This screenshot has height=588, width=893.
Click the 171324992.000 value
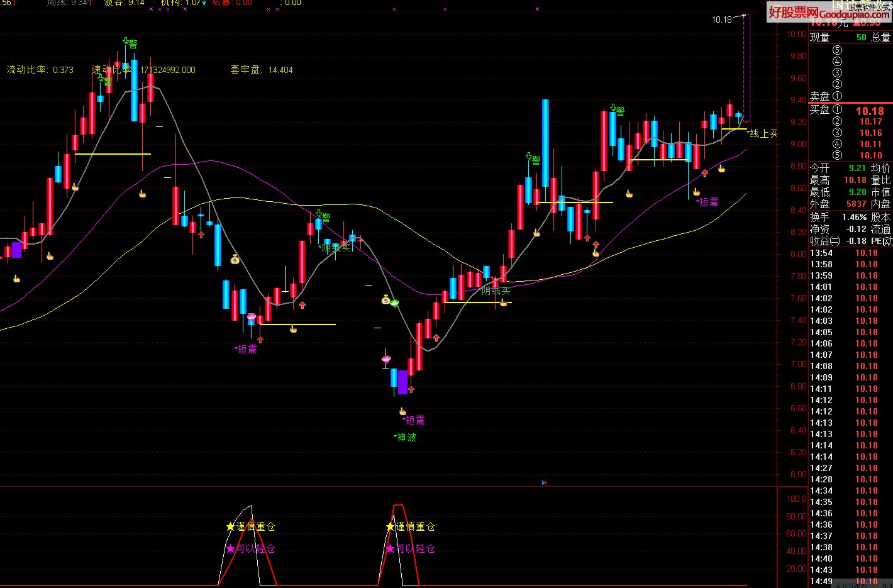pos(168,70)
